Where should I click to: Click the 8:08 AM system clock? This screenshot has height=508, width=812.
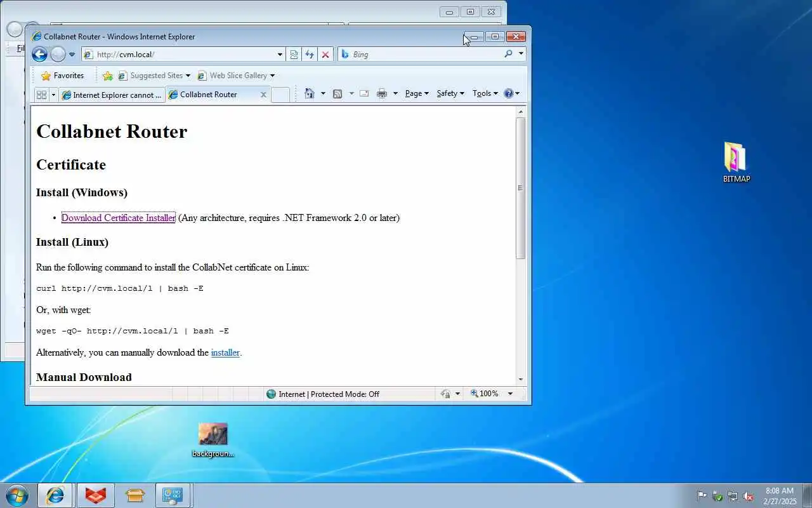tap(780, 496)
